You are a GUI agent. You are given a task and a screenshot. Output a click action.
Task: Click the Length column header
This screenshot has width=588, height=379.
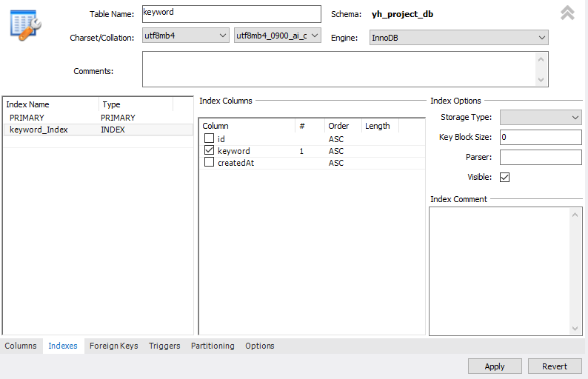[380, 126]
